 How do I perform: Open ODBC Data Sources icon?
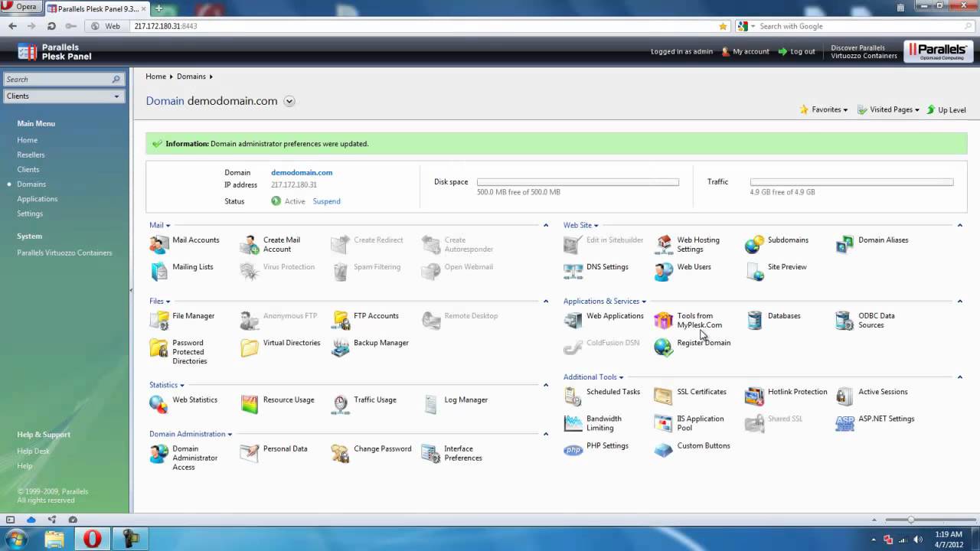coord(845,320)
